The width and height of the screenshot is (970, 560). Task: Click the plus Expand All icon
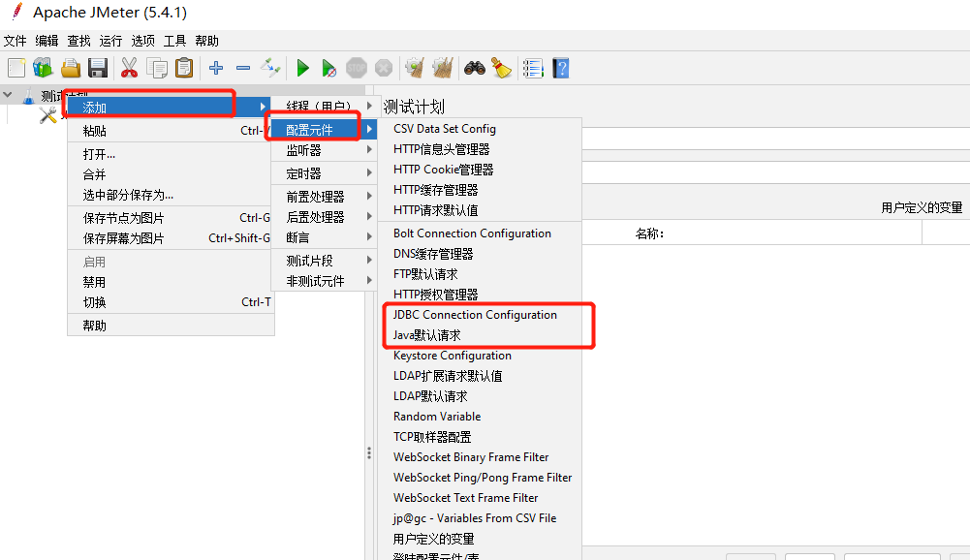216,68
